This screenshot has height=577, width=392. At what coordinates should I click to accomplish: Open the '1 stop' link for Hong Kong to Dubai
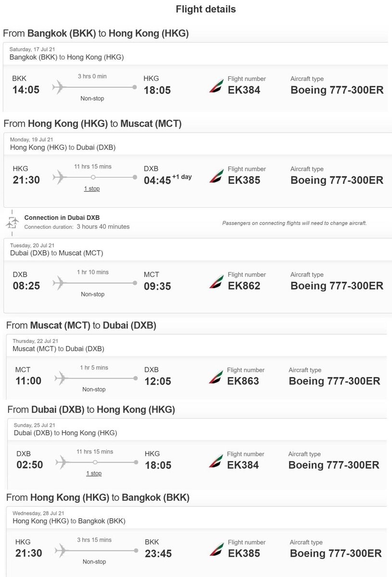point(92,189)
